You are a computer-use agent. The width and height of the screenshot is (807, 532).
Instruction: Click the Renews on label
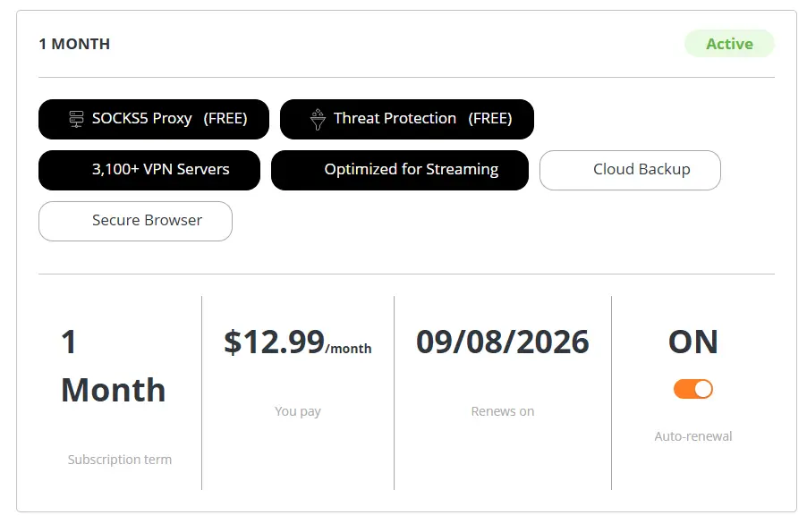pos(502,411)
